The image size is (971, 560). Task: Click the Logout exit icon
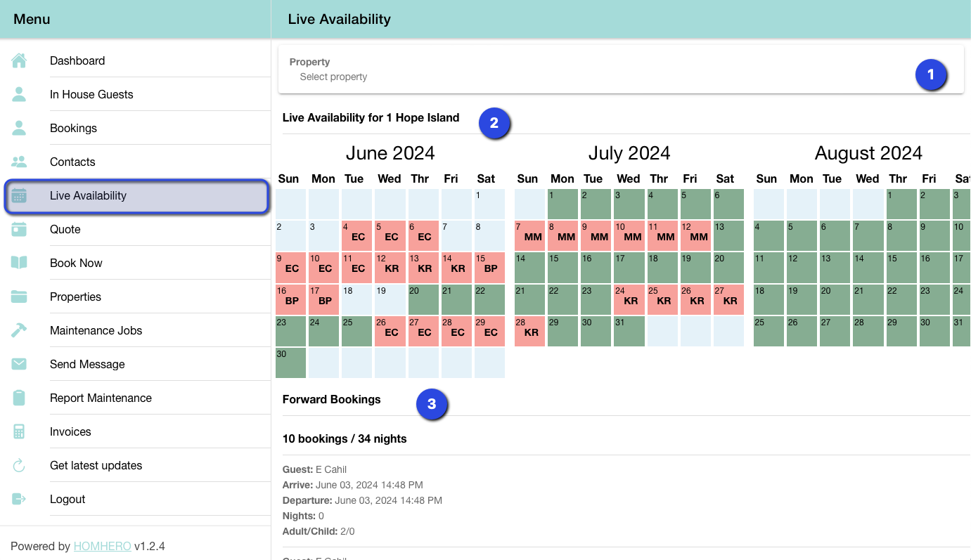(19, 500)
